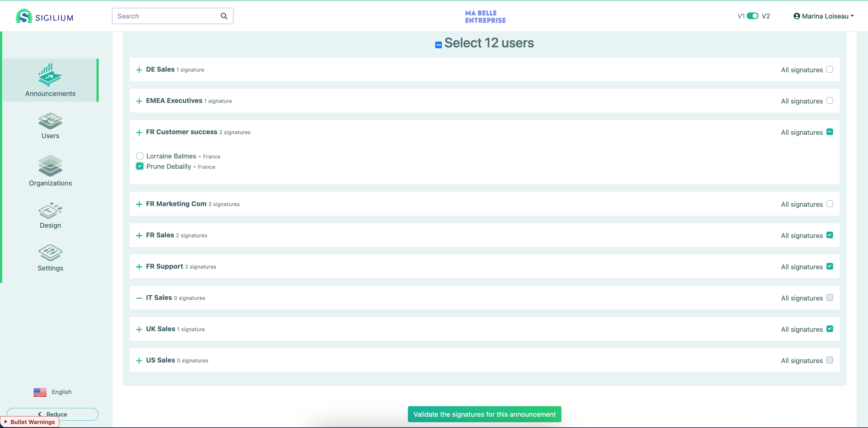Expand the FR Marketing Com group
The image size is (868, 428).
[139, 204]
